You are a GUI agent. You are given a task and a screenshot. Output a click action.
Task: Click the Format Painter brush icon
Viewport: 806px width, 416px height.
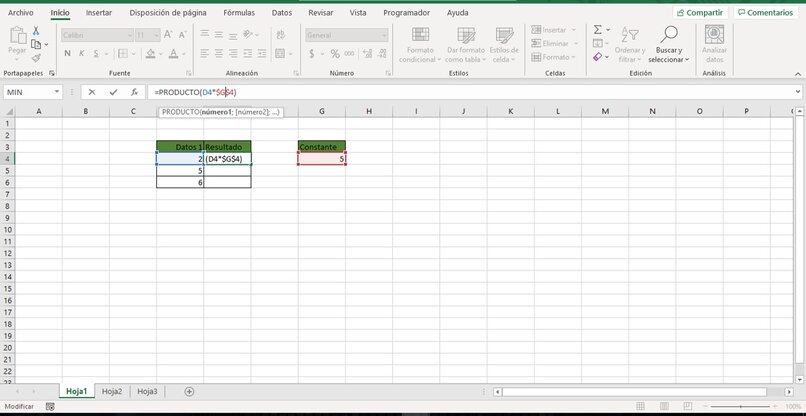click(x=35, y=58)
